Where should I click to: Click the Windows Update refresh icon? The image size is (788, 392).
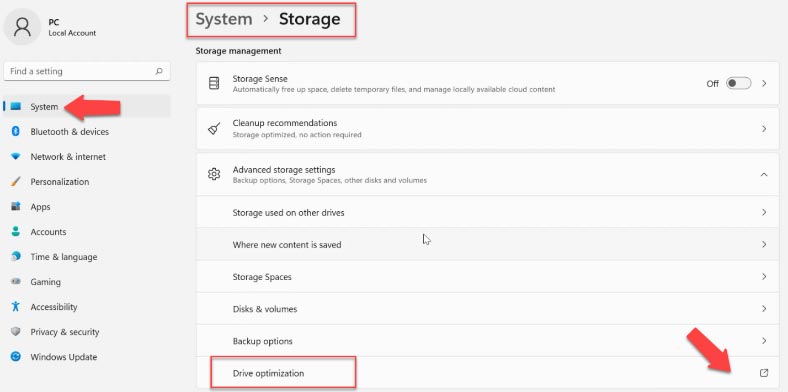(x=16, y=357)
